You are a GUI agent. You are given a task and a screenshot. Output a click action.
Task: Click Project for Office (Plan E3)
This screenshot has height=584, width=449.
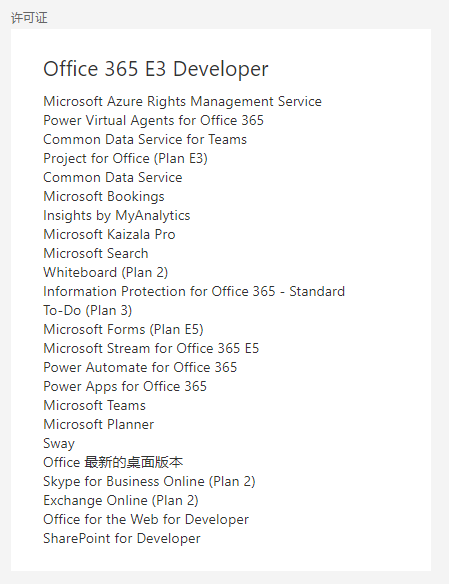tap(125, 158)
